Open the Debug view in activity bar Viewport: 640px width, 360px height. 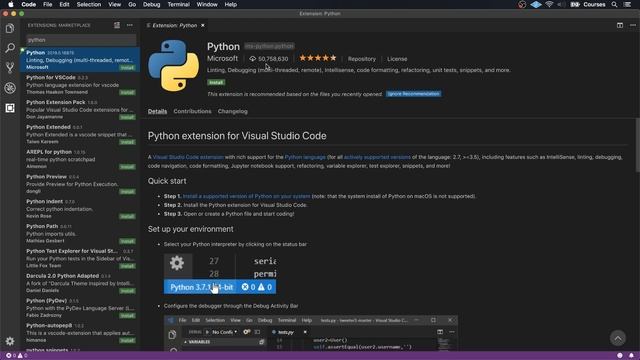tap(10, 88)
